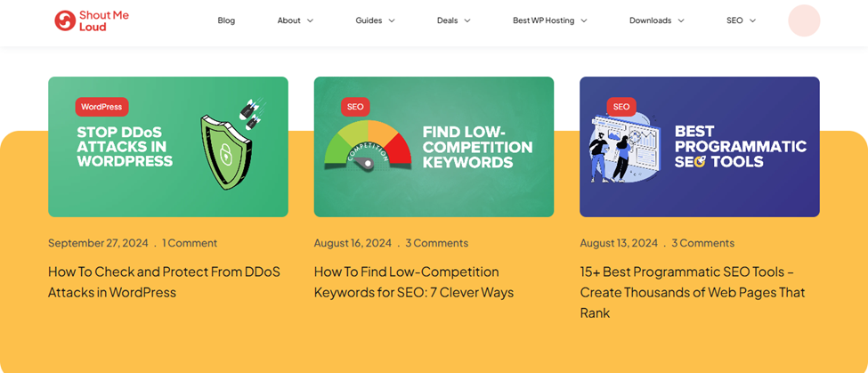The image size is (868, 373).
Task: Open the Deals dropdown chevron
Action: (x=467, y=21)
